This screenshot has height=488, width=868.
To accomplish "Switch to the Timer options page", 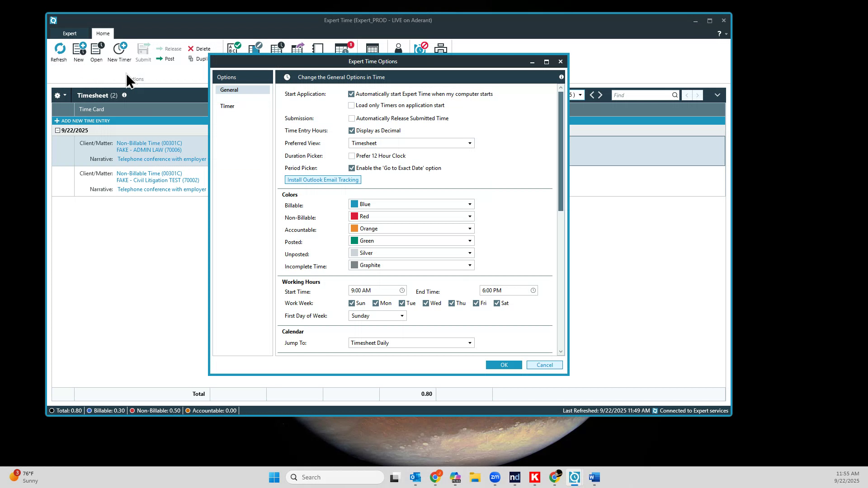I will [x=227, y=106].
